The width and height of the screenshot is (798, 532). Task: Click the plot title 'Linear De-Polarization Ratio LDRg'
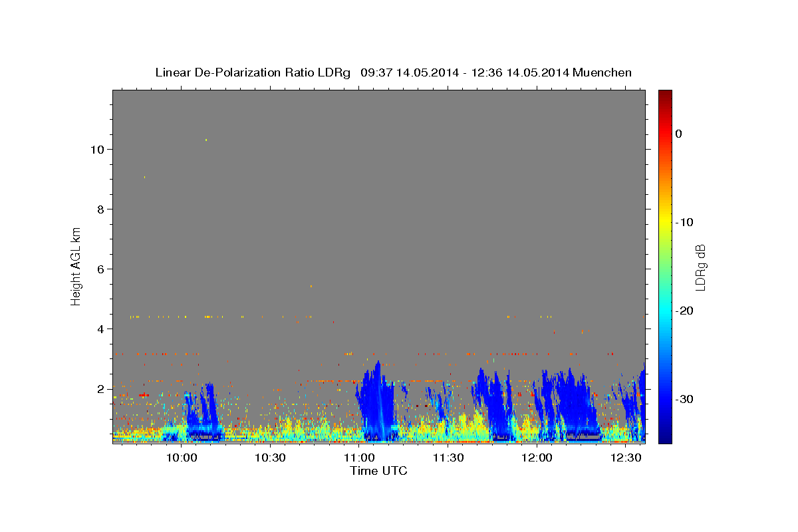click(253, 72)
